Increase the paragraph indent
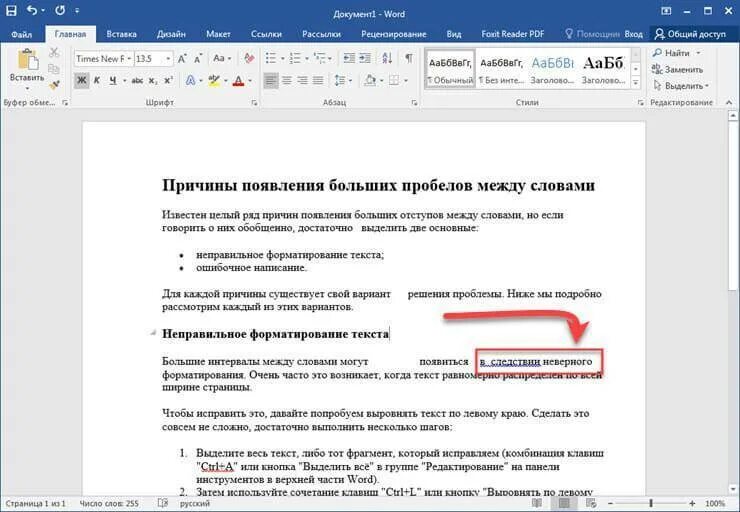 [x=365, y=59]
